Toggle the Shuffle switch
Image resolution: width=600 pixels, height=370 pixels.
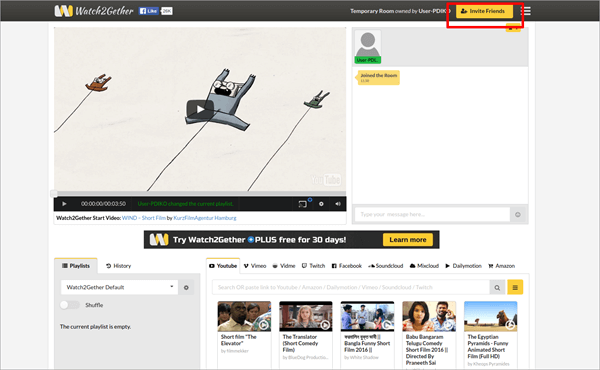click(70, 305)
